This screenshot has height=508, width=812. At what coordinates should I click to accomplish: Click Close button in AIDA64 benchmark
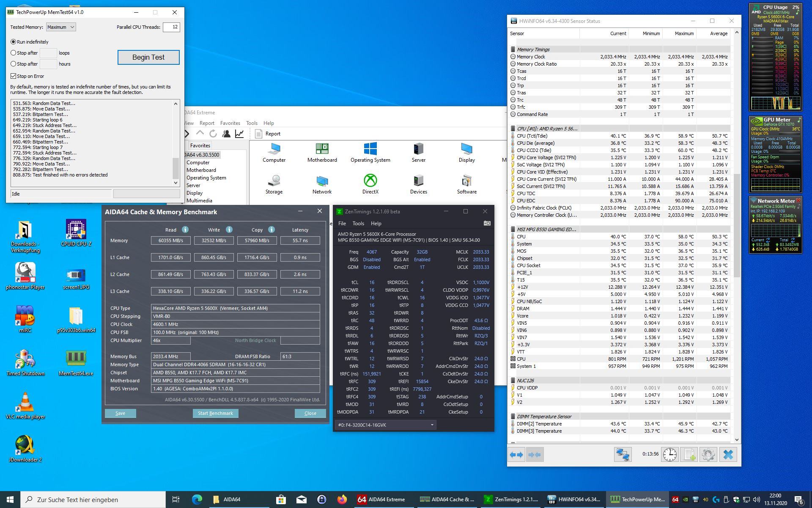point(310,413)
